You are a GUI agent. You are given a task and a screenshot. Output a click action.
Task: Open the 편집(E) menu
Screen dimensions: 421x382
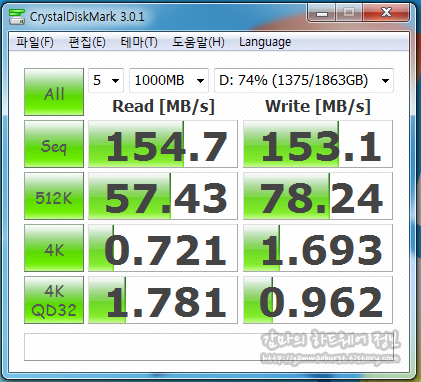[x=87, y=42]
